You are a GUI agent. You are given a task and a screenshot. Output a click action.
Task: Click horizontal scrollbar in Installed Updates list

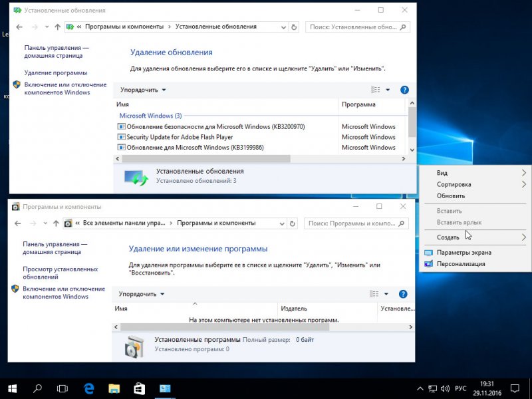click(206, 159)
